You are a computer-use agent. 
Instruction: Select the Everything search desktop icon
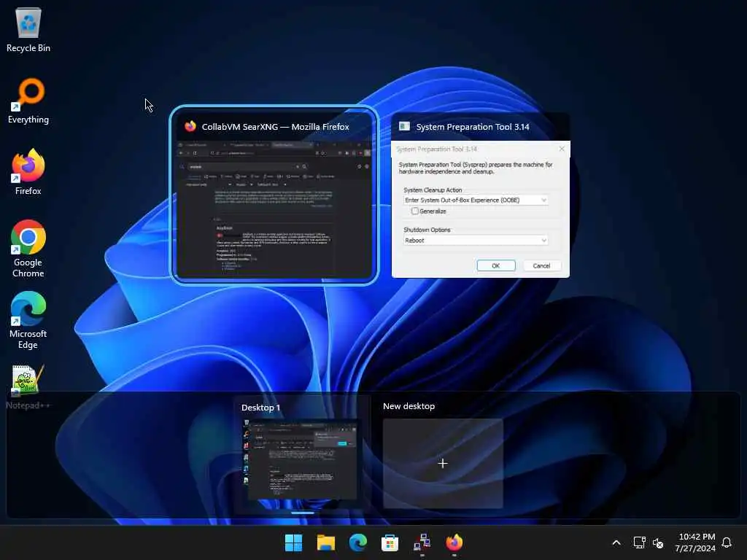point(28,101)
